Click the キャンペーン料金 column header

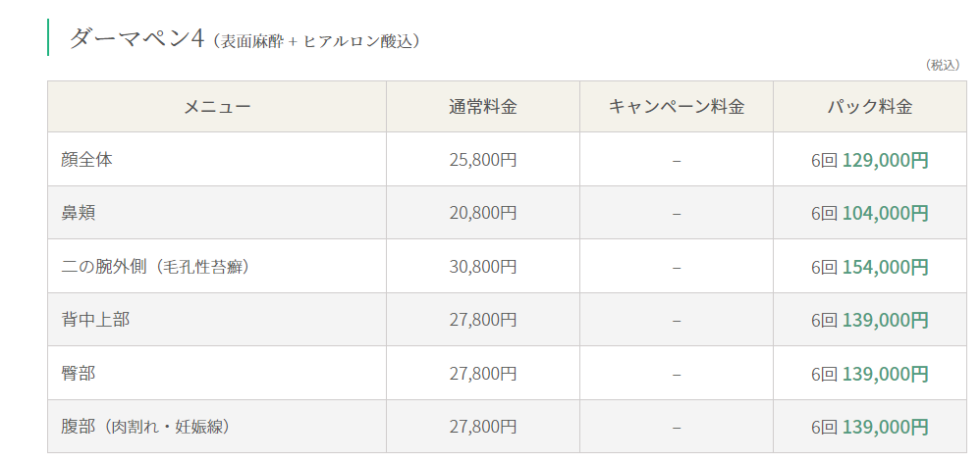tap(677, 107)
